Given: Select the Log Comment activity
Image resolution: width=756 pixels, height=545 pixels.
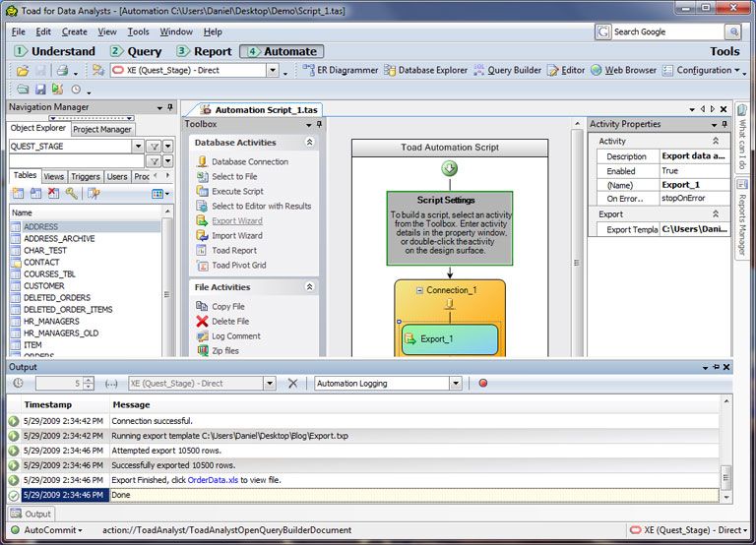Looking at the screenshot, I should [x=228, y=336].
